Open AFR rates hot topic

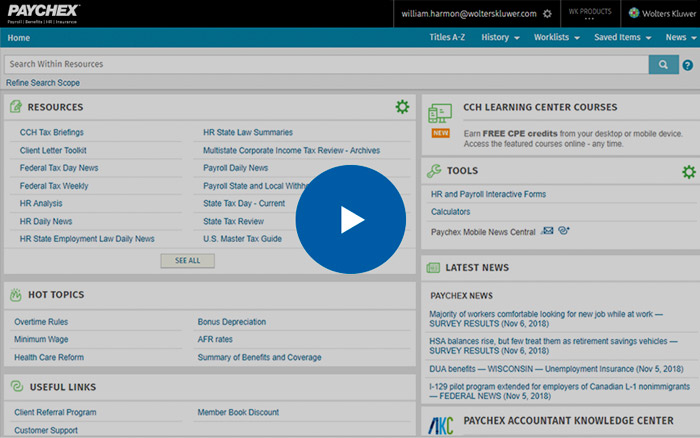[215, 339]
